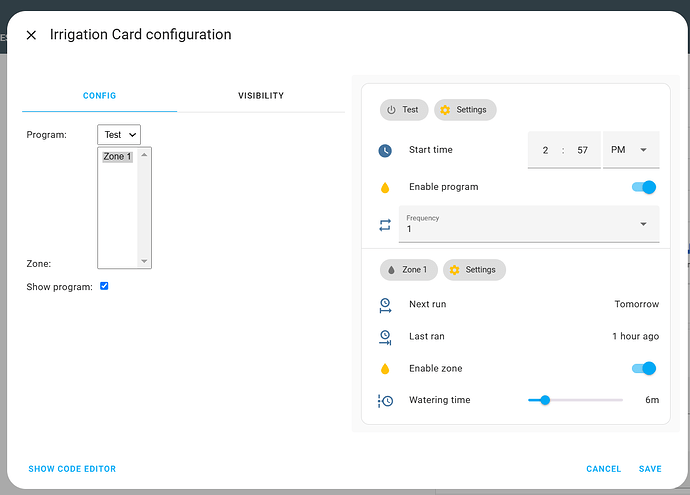Open the AM/PM selector
The height and width of the screenshot is (495, 690).
pos(631,150)
